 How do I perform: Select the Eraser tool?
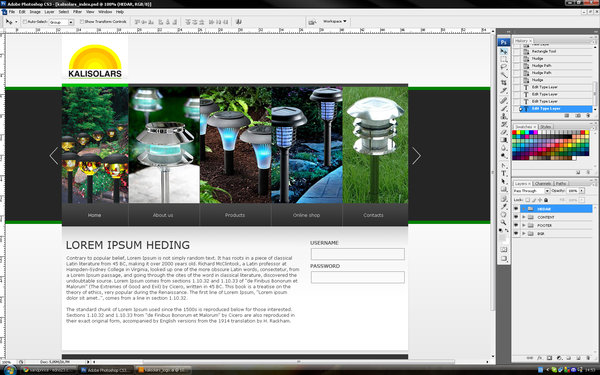click(504, 132)
